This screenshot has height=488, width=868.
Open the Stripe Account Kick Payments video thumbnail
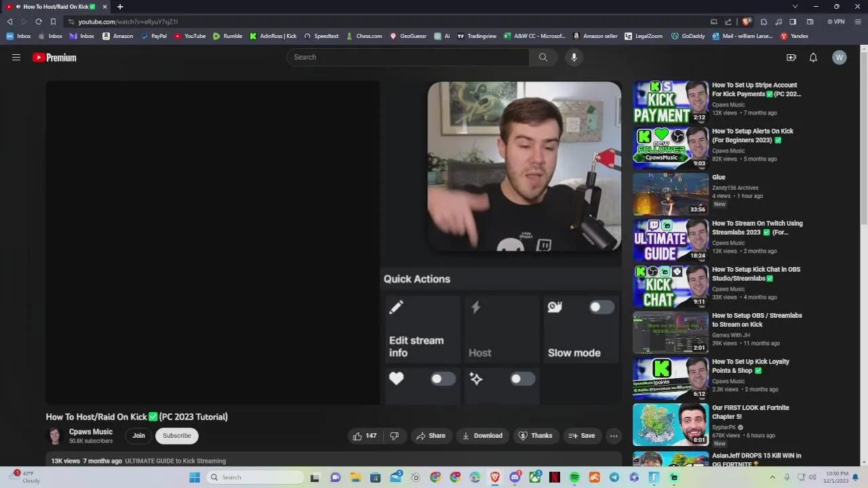click(671, 102)
